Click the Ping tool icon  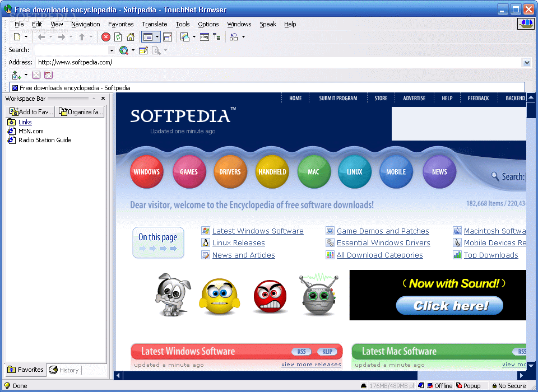(x=205, y=37)
